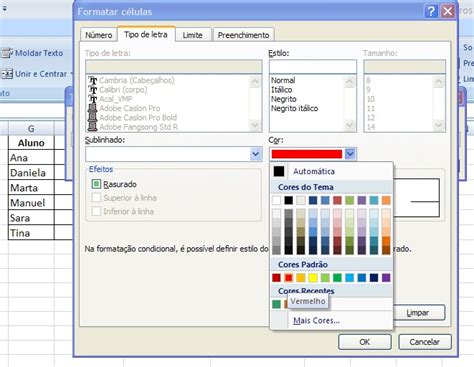Select the cell containing Ana
Screen dimensions: 474x367
click(x=31, y=158)
